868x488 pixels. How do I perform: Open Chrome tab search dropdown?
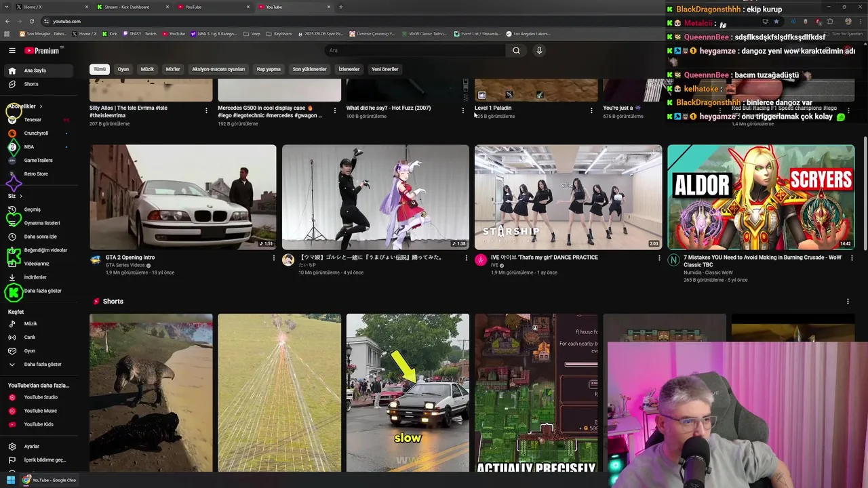(x=7, y=7)
